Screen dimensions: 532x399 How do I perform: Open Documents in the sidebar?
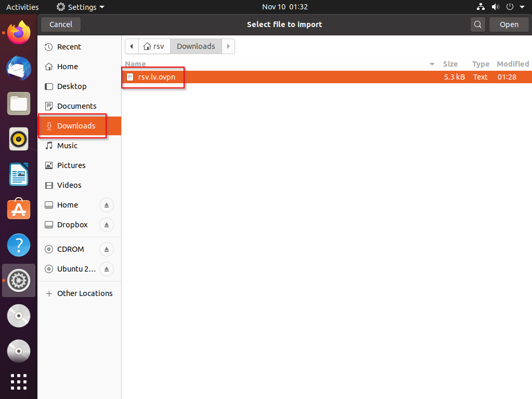[x=80, y=106]
